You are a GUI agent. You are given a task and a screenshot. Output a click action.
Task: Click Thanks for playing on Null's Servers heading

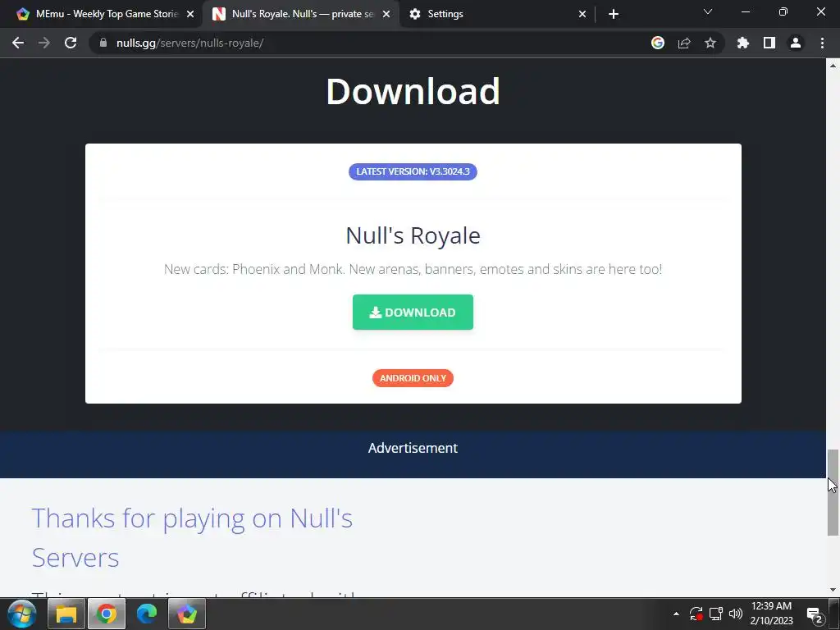pos(192,537)
